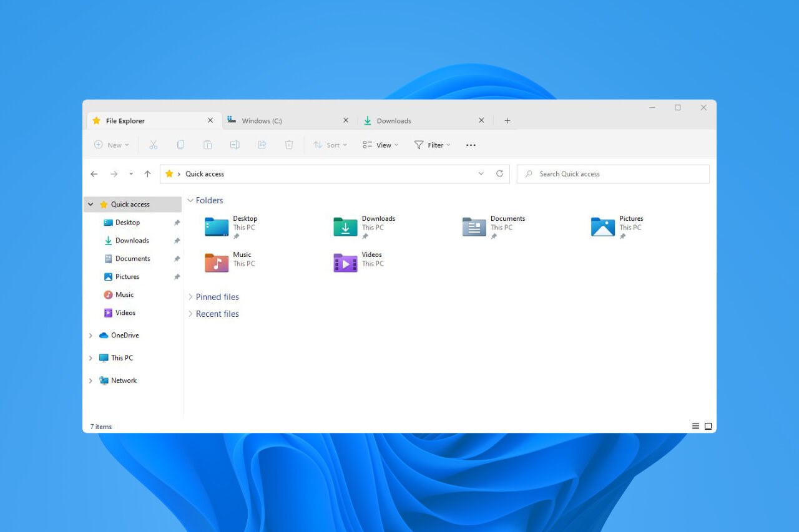799x532 pixels.
Task: Unpin Desktop using its sidebar pin icon
Action: pyautogui.click(x=177, y=223)
